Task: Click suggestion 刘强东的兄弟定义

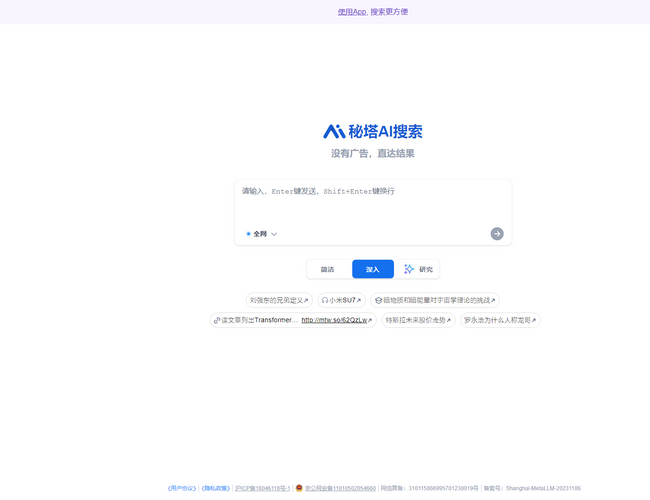Action: pos(278,300)
